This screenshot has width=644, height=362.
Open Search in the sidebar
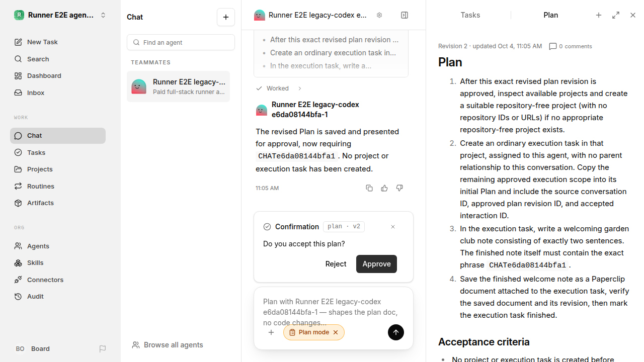click(58, 59)
